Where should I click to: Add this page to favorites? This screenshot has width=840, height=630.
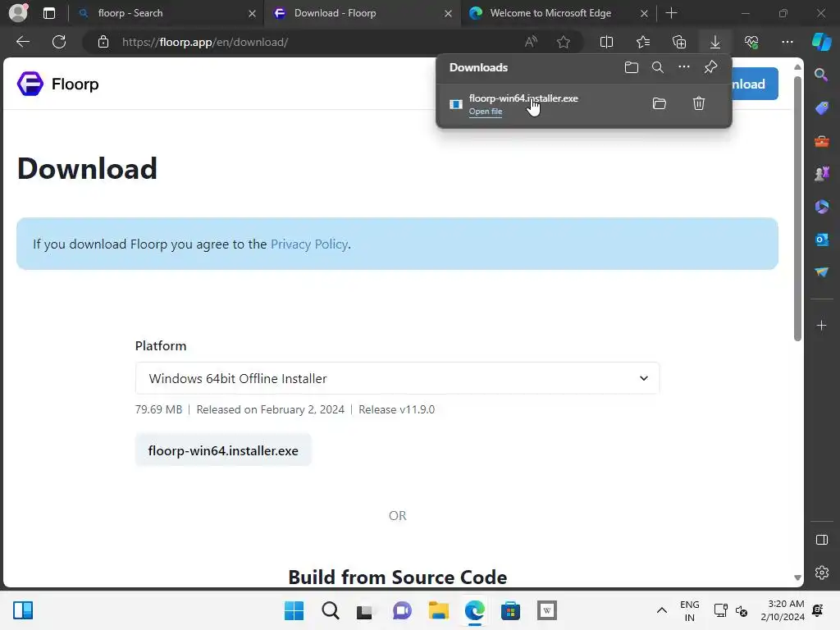563,42
